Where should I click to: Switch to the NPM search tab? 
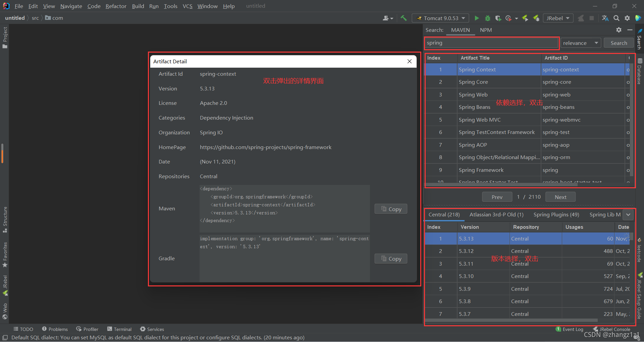486,30
